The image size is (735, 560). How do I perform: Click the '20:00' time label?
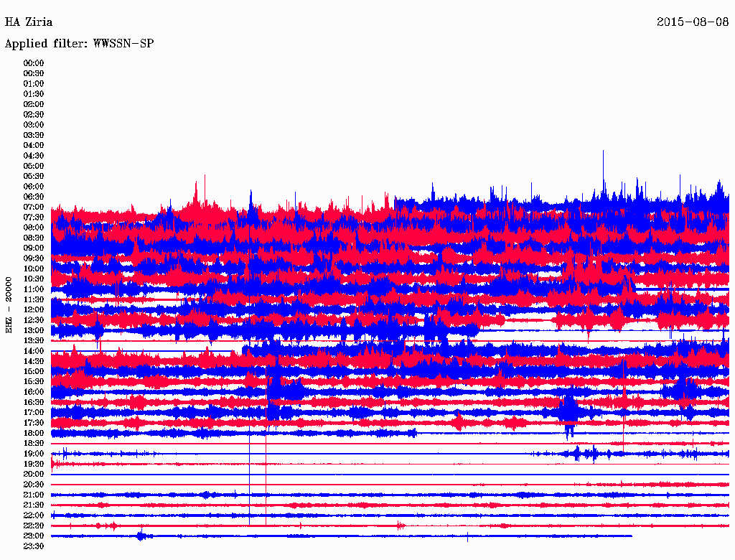[x=34, y=475]
